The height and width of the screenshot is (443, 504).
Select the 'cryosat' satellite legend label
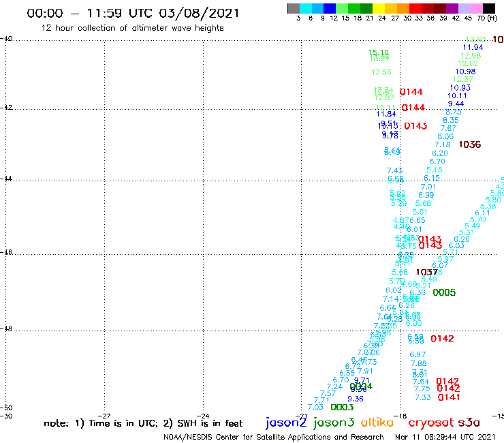pyautogui.click(x=431, y=423)
